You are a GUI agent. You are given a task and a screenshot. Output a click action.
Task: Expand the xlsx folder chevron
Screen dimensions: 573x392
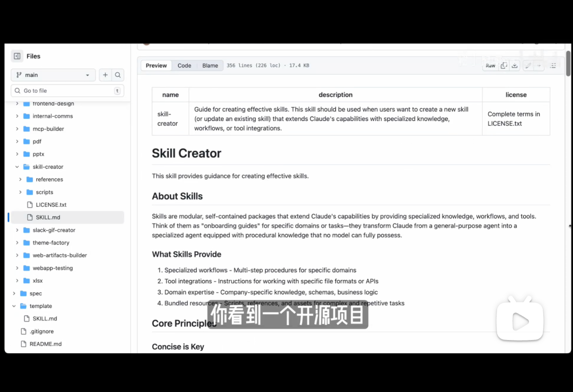pyautogui.click(x=17, y=281)
